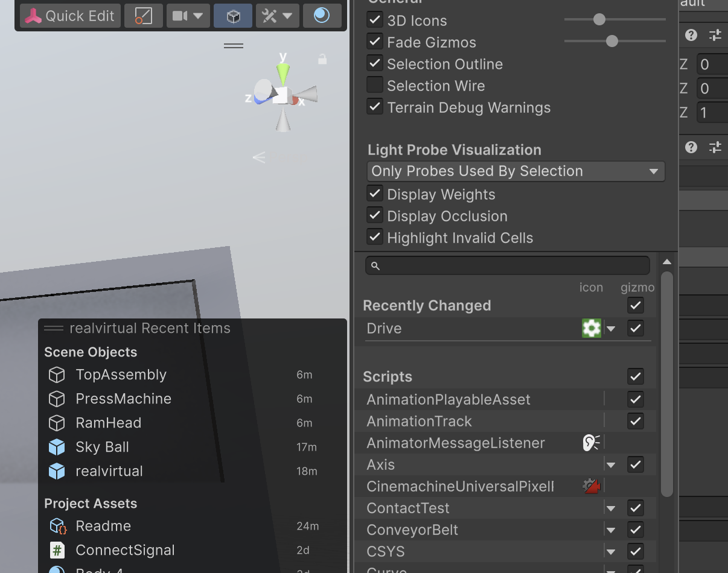The image size is (728, 573).
Task: Open the ConnectSignal script in Project Assets
Action: coord(125,550)
